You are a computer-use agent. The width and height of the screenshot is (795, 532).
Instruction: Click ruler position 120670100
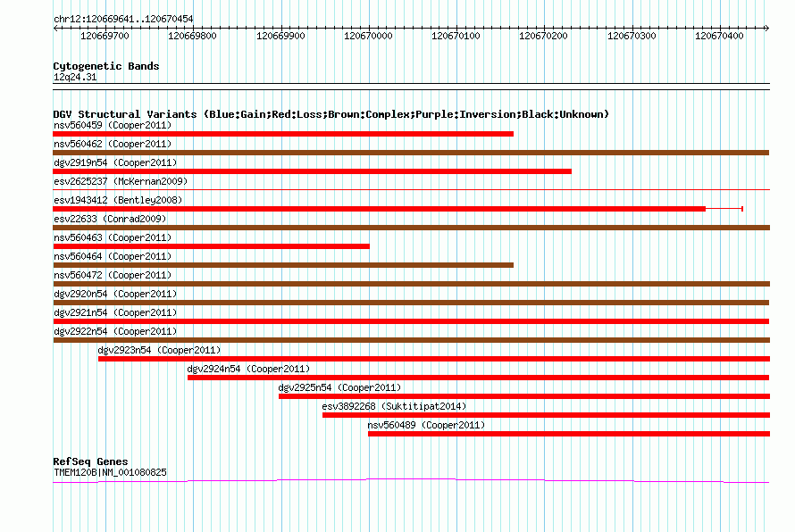tap(456, 36)
